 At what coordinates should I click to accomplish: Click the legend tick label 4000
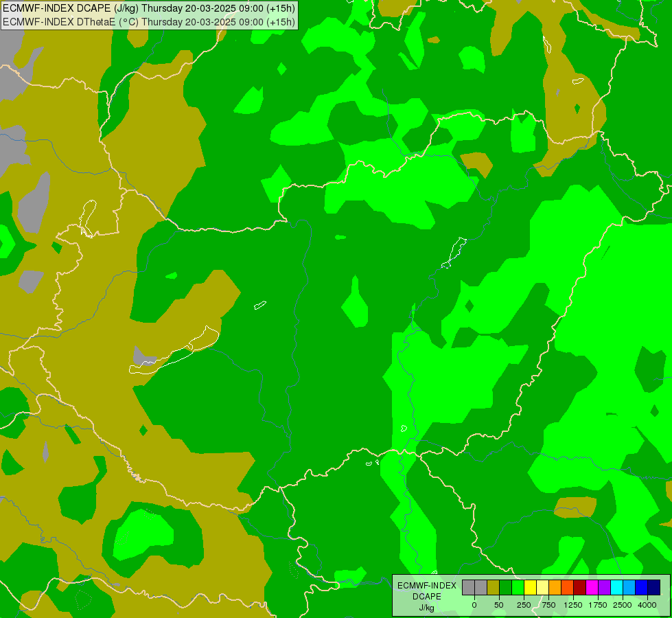647,605
